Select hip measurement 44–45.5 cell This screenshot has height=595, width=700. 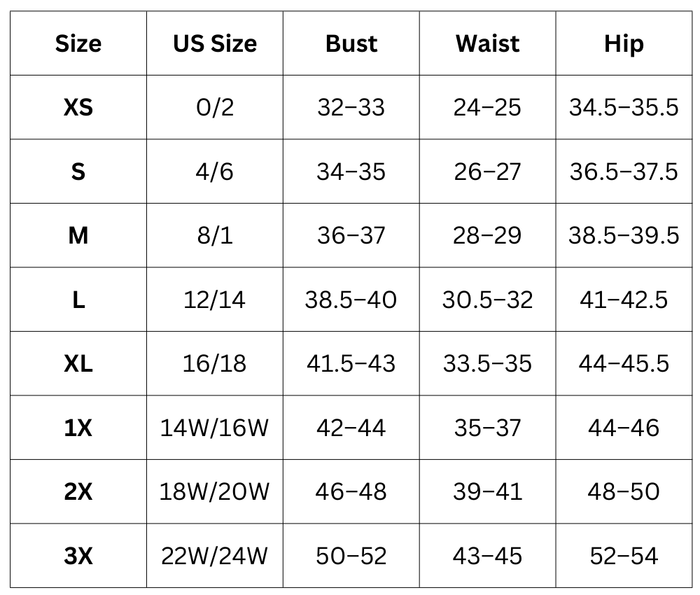coord(624,364)
